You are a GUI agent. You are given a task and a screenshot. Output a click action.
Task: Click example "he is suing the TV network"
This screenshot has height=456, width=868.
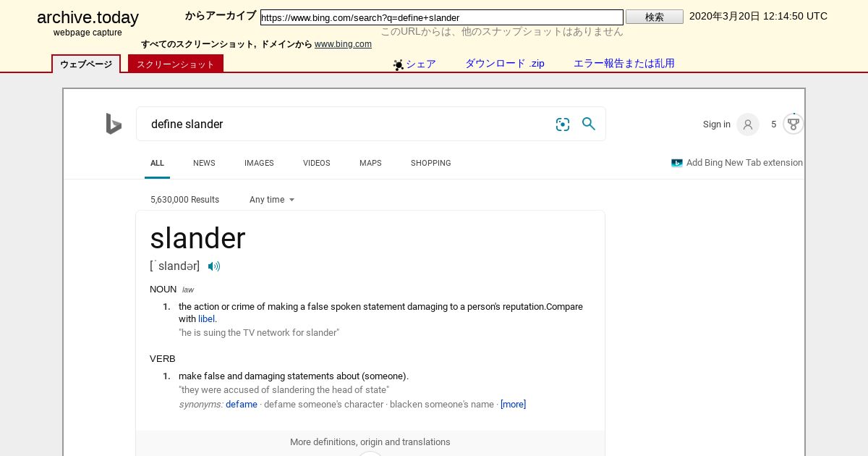259,333
